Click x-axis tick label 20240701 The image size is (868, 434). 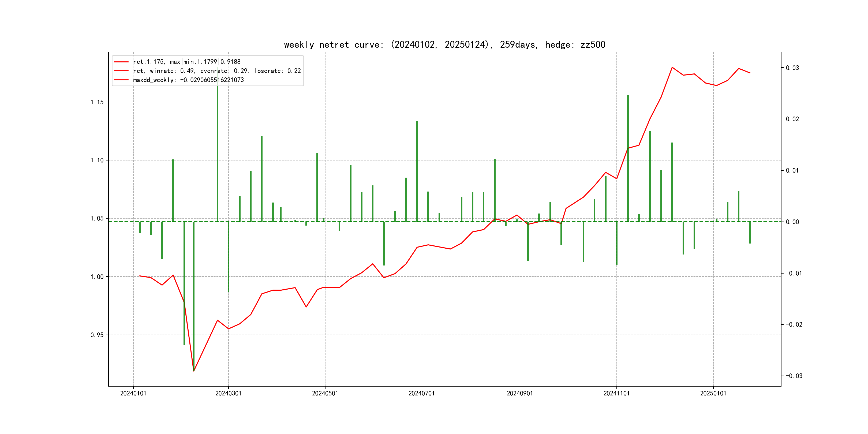(x=421, y=393)
